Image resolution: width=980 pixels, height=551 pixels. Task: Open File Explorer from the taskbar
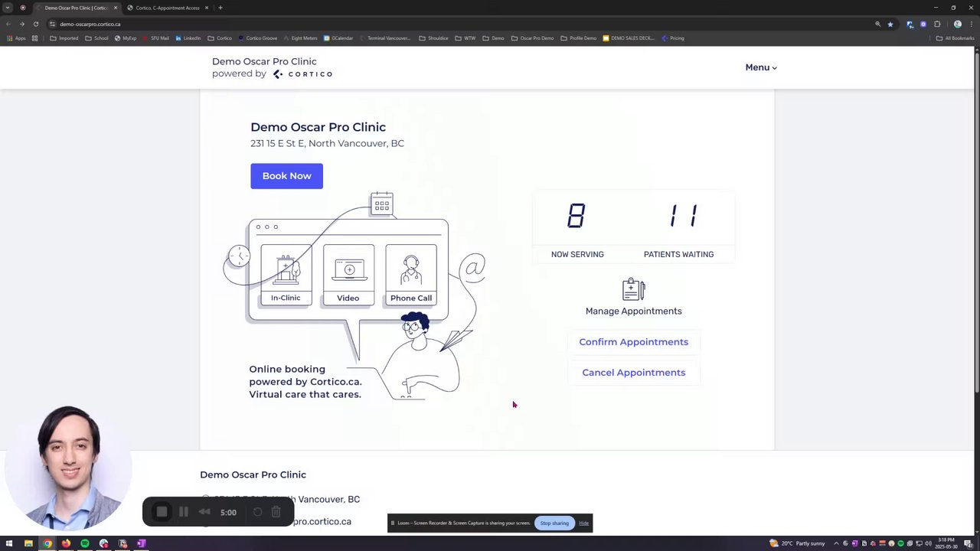[28, 543]
